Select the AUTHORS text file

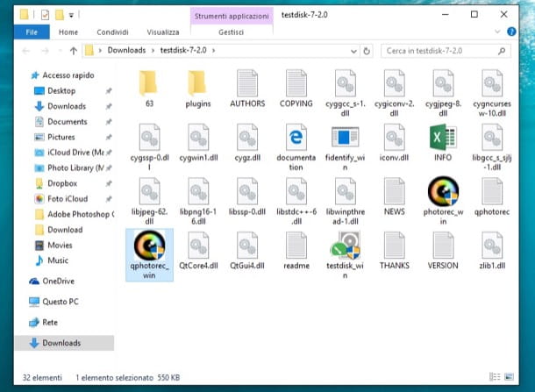pos(247,89)
